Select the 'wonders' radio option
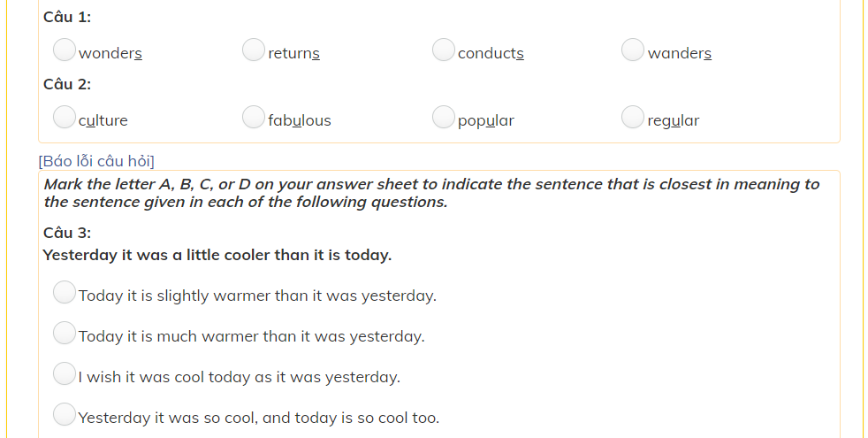This screenshot has width=868, height=438. point(65,50)
